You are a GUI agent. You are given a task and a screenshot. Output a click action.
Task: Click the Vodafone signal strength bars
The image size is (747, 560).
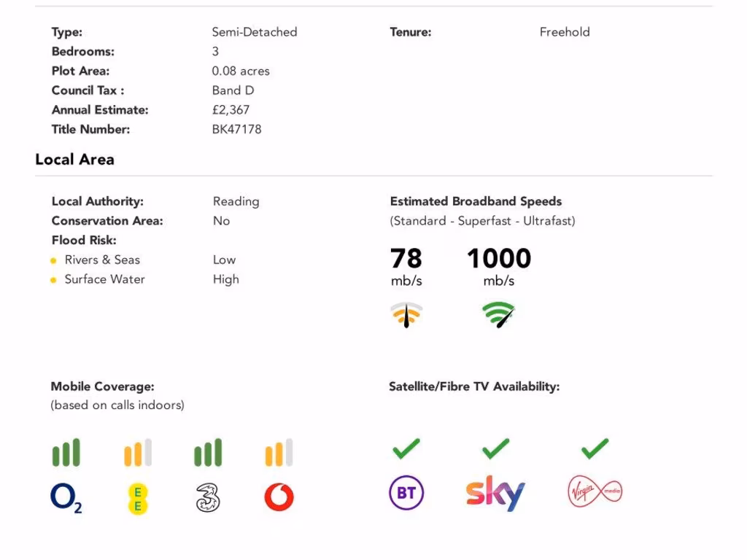[279, 453]
